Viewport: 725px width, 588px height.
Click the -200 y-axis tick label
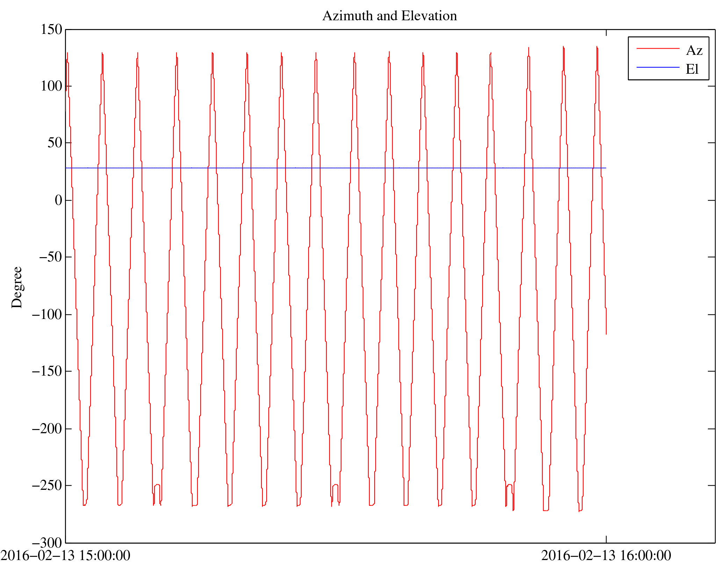pos(47,429)
